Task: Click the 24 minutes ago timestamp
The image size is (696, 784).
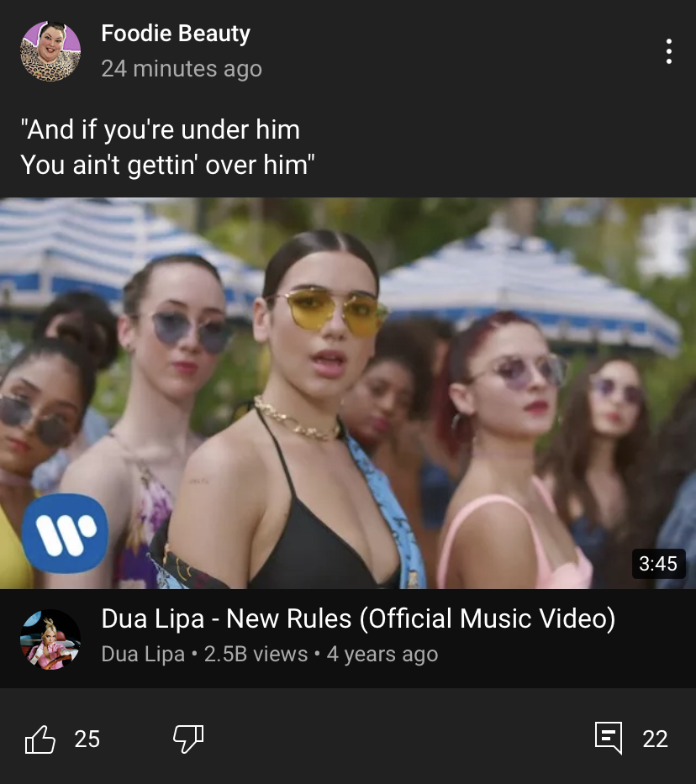Action: click(x=182, y=69)
